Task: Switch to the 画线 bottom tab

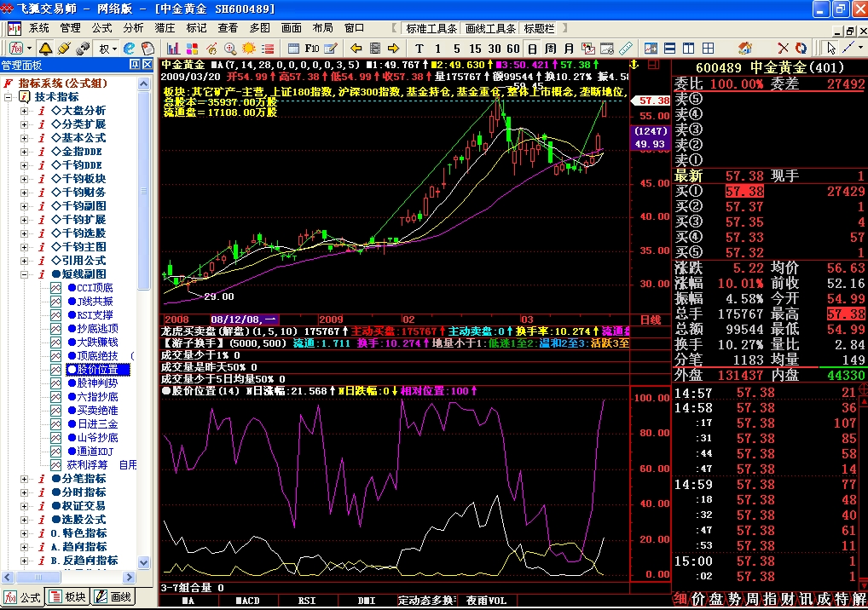Action: pyautogui.click(x=114, y=597)
